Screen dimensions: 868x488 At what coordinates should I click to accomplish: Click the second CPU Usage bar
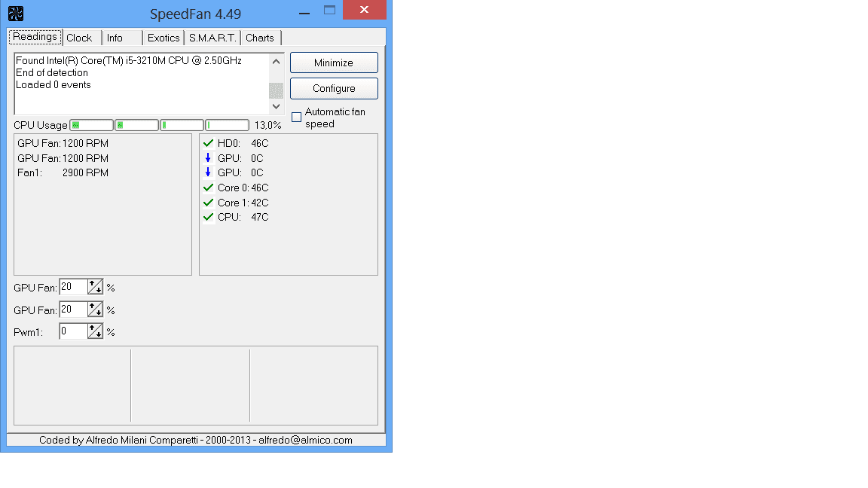click(136, 125)
